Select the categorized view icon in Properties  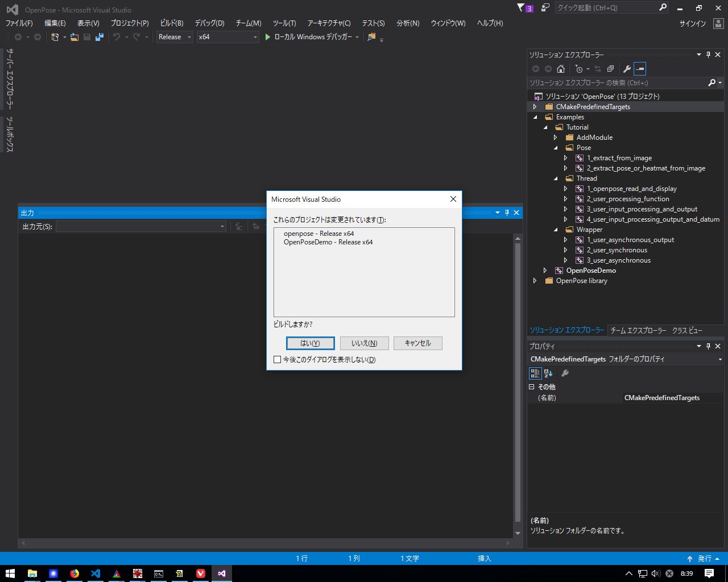pos(535,373)
